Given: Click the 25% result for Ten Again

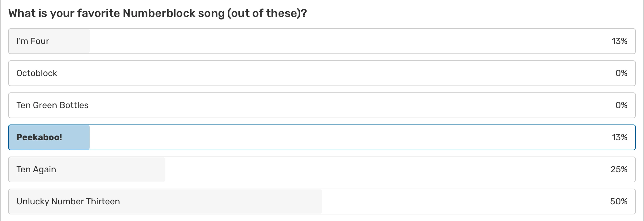Looking at the screenshot, I should pyautogui.click(x=619, y=169).
